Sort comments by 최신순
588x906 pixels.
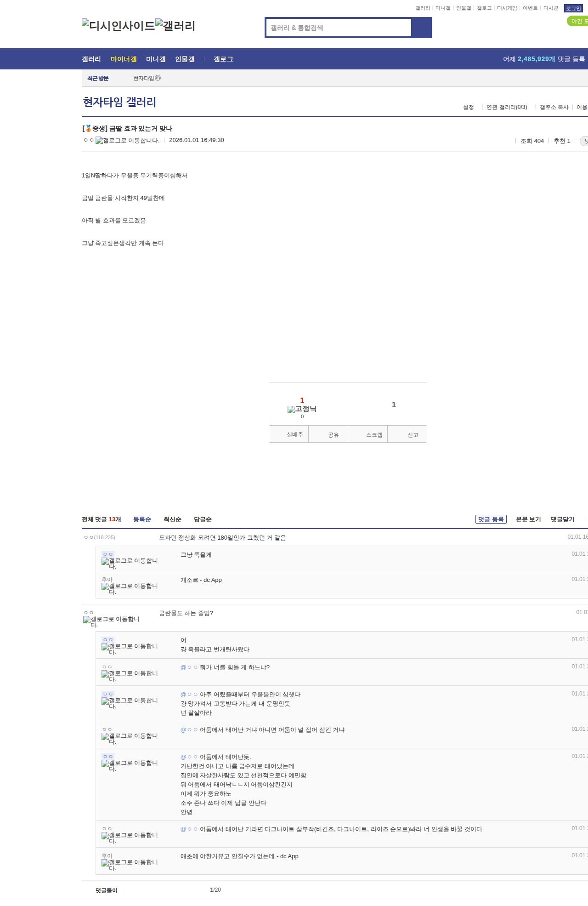pos(172,519)
